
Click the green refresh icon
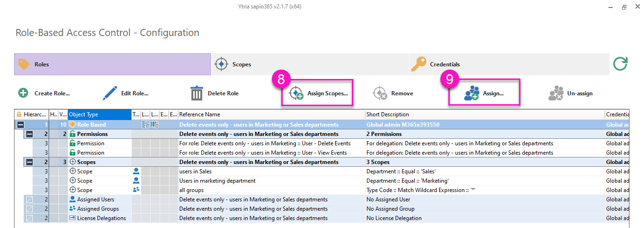click(x=620, y=64)
